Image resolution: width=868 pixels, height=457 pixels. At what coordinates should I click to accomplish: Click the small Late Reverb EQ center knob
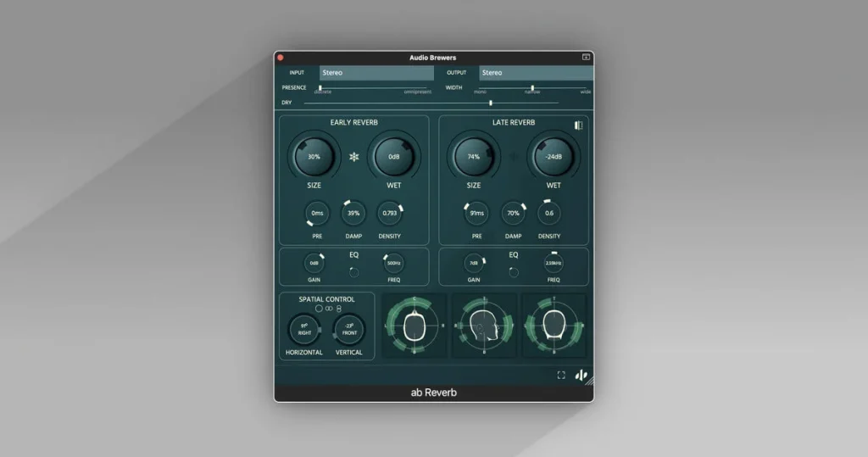[513, 272]
